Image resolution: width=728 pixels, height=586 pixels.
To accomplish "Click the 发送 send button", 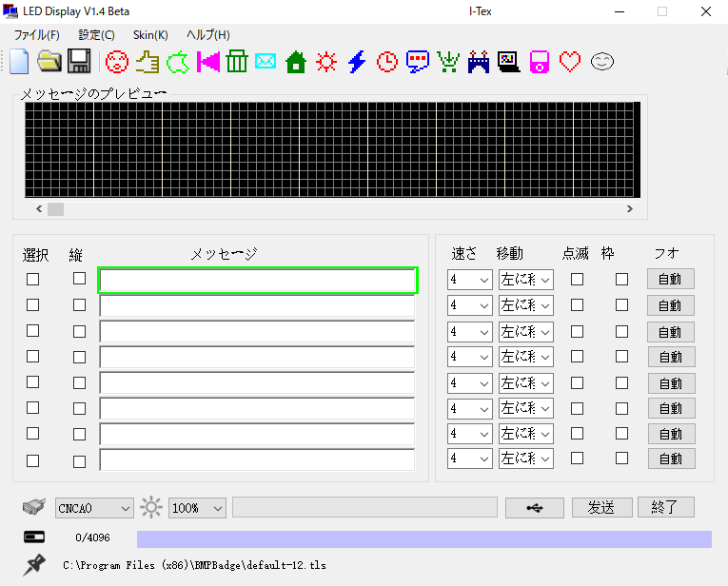I will 601,508.
